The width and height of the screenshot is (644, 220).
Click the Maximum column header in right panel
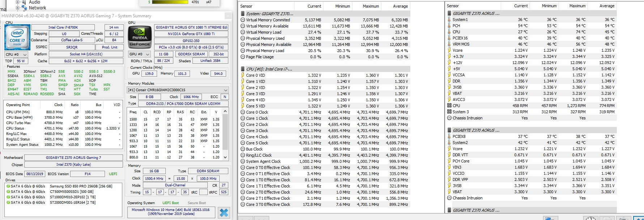(x=573, y=6)
